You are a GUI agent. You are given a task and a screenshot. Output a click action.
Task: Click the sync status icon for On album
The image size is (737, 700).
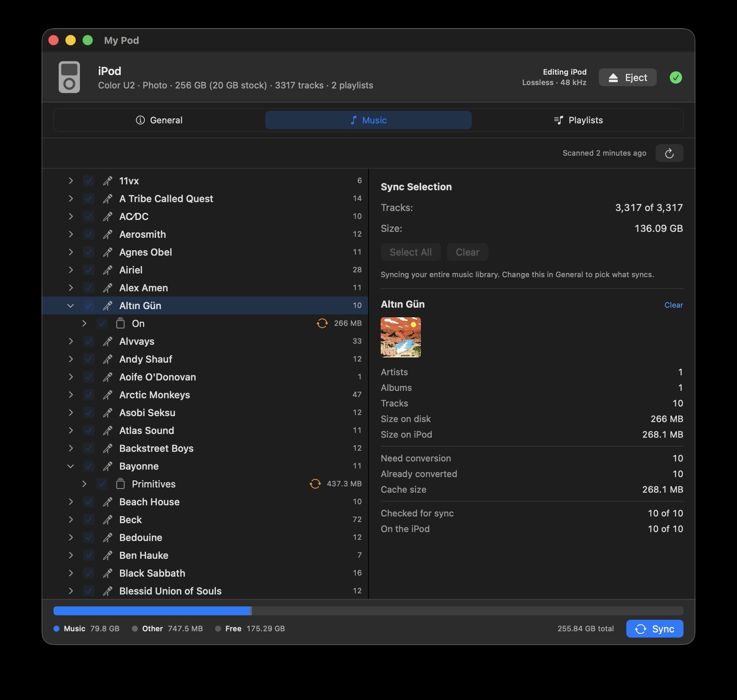point(322,323)
